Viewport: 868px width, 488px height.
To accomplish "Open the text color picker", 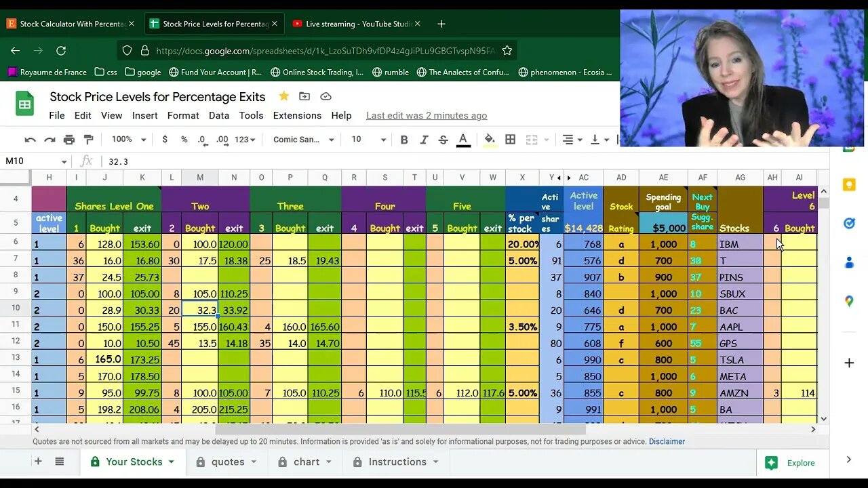I will pyautogui.click(x=463, y=140).
